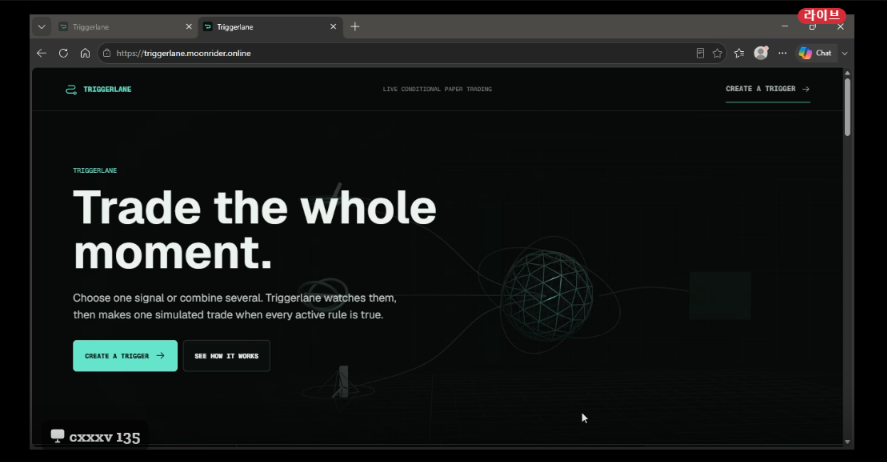
Task: Go back using the browser back arrow
Action: click(x=41, y=53)
